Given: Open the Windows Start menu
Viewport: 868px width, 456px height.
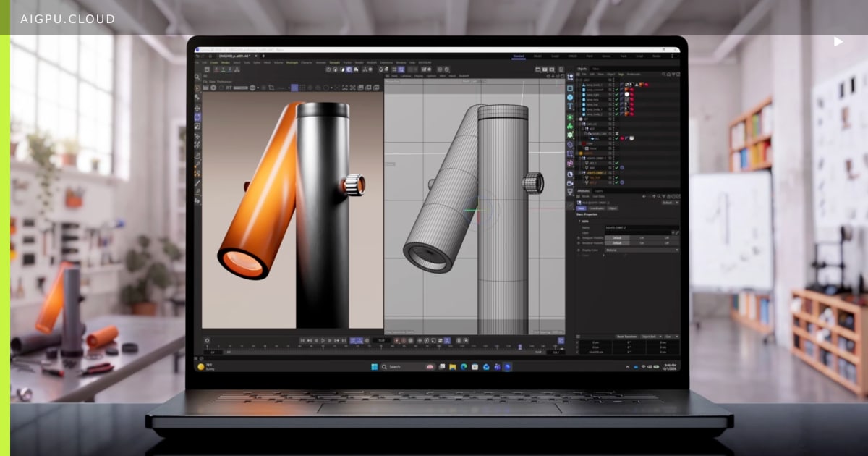Looking at the screenshot, I should [x=375, y=367].
